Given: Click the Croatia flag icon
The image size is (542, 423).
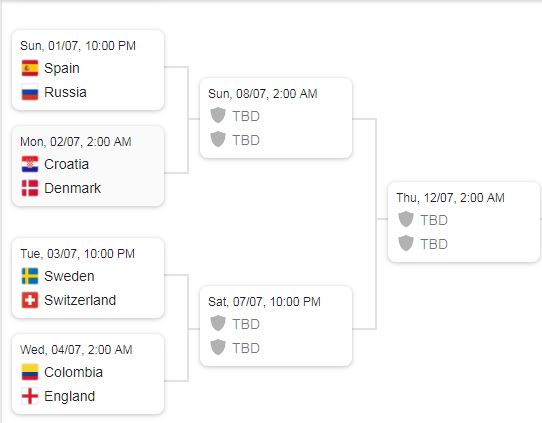Looking at the screenshot, I should tap(30, 164).
